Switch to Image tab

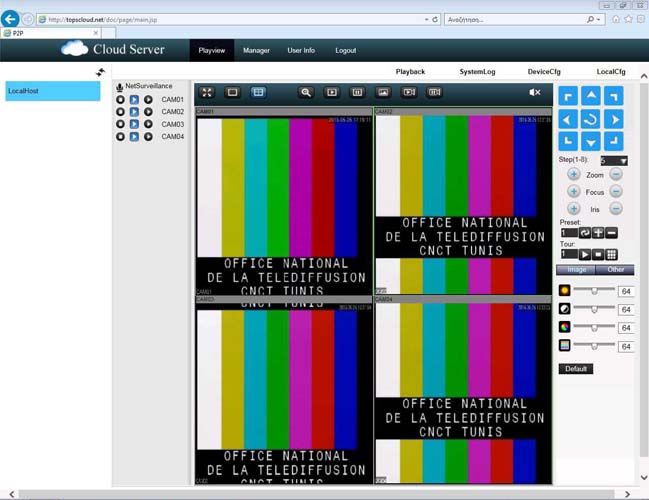pyautogui.click(x=576, y=270)
